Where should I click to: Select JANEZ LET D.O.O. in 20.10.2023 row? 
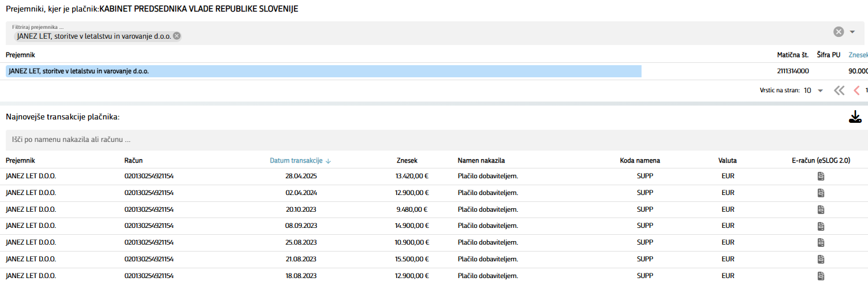[x=31, y=209]
